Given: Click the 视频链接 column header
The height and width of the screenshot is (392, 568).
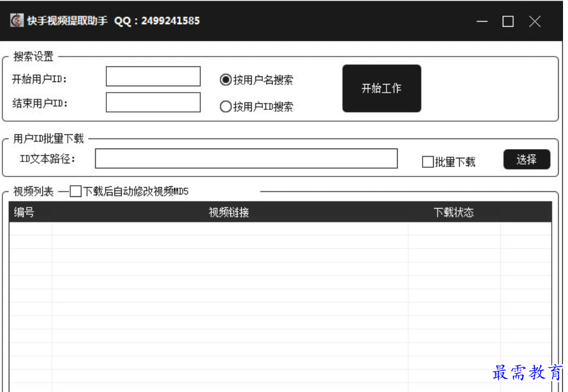Looking at the screenshot, I should point(230,212).
